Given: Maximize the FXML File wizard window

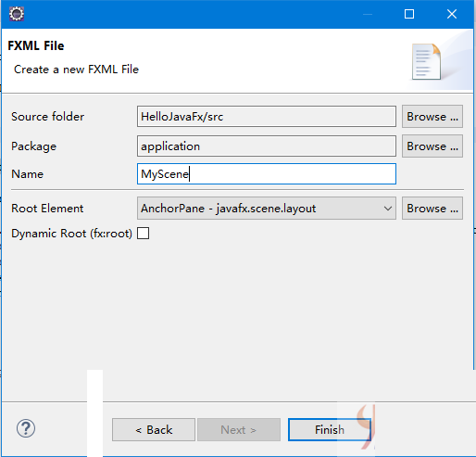Looking at the screenshot, I should (409, 14).
